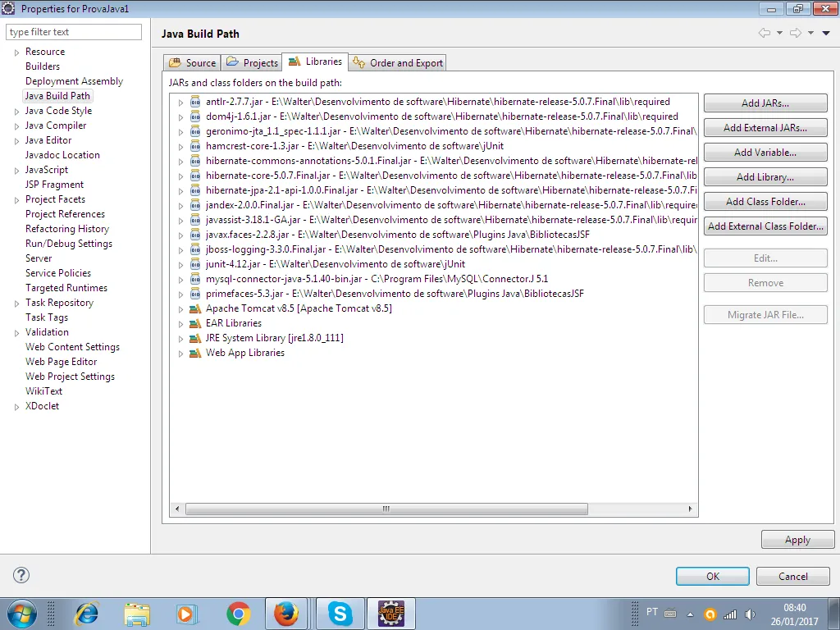Switch to the Projects tab
Image resolution: width=840 pixels, height=630 pixels.
pos(251,62)
